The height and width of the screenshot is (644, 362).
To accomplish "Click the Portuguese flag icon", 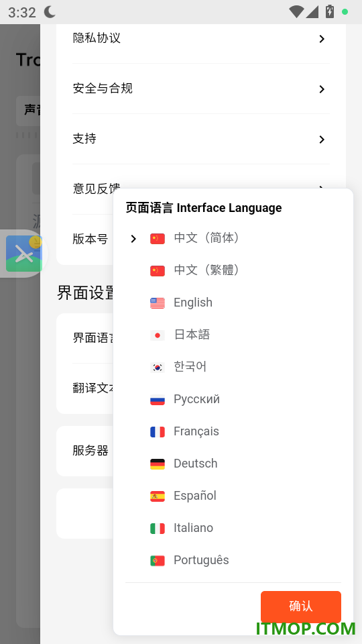I will pos(157,561).
